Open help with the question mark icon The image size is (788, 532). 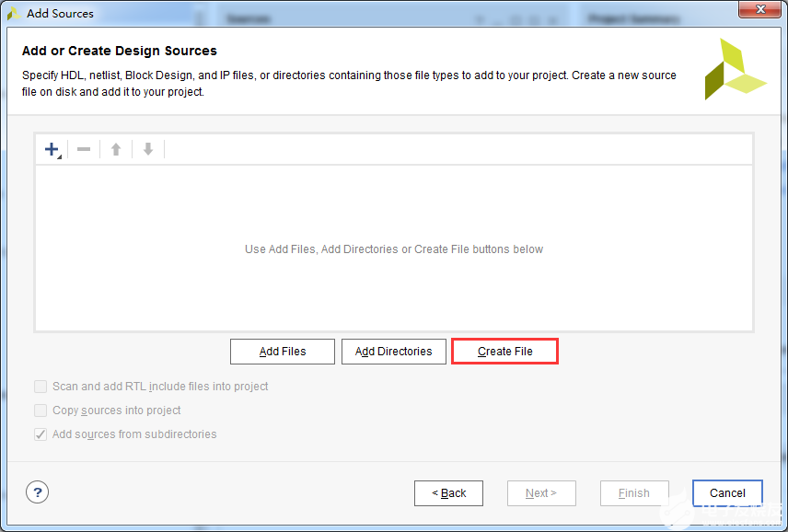pos(37,492)
